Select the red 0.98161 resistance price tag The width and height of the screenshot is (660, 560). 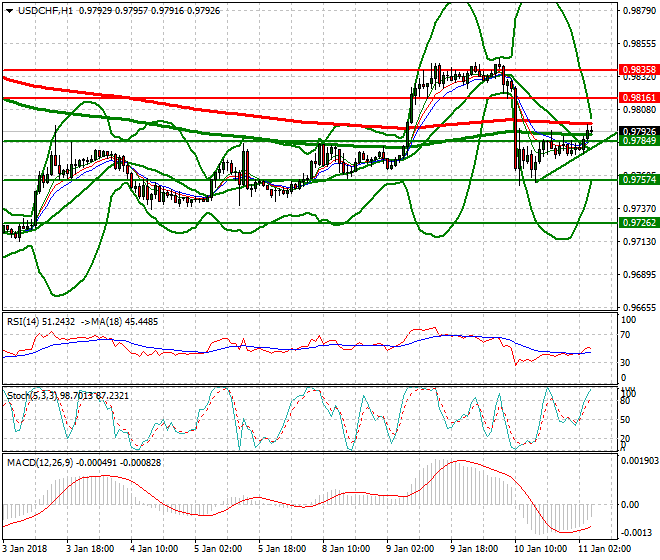[639, 98]
